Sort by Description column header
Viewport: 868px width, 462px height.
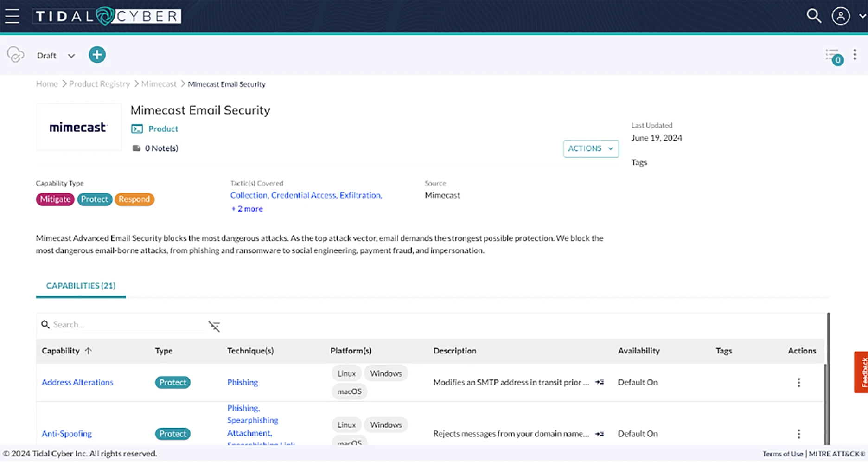pyautogui.click(x=455, y=351)
